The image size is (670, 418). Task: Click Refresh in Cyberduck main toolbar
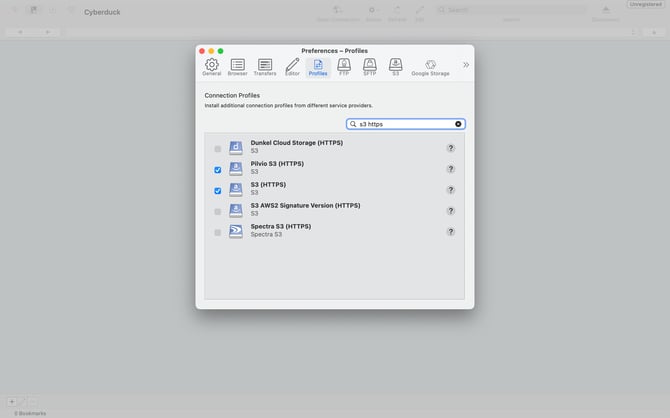397,13
